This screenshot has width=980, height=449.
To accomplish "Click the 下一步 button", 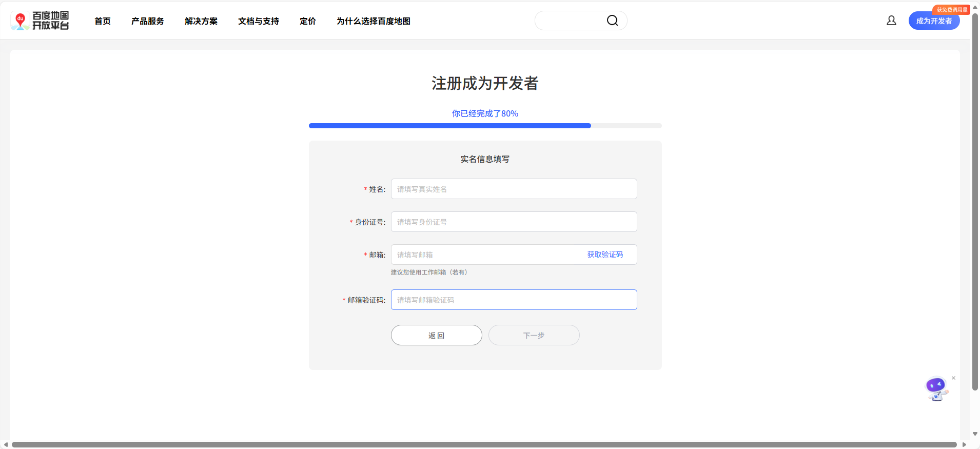I will tap(534, 335).
